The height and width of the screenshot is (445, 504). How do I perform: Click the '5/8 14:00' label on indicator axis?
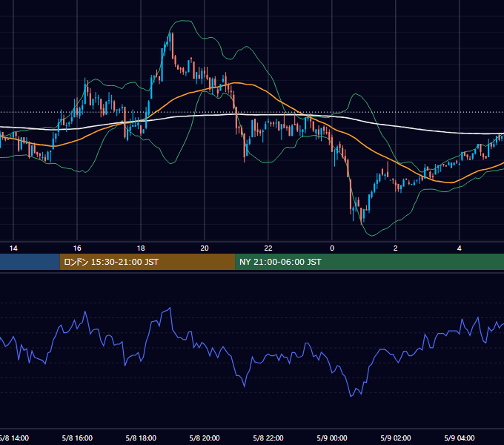[14, 438]
